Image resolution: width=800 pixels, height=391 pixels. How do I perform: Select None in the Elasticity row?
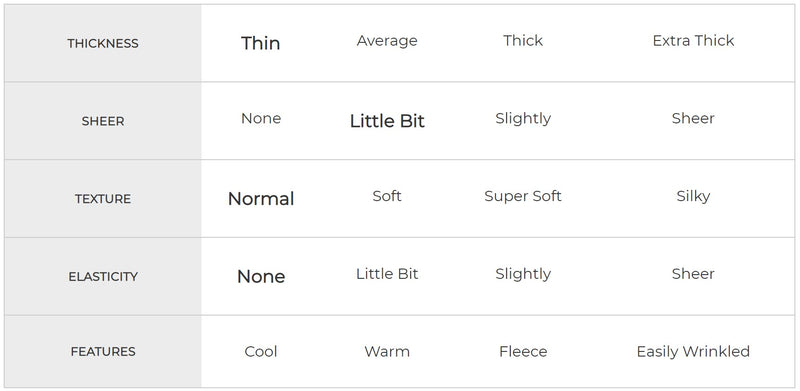[x=261, y=276]
